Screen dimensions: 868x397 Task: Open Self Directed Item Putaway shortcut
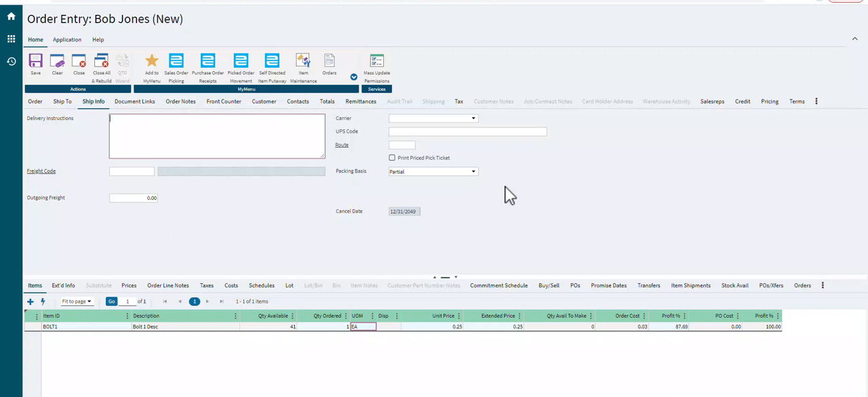coord(272,61)
